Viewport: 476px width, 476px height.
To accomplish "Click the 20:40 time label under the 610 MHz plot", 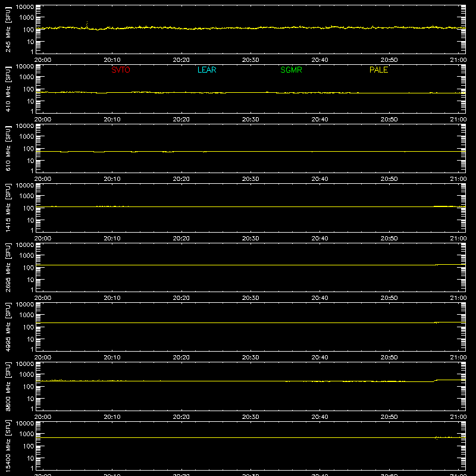I will pyautogui.click(x=320, y=179).
